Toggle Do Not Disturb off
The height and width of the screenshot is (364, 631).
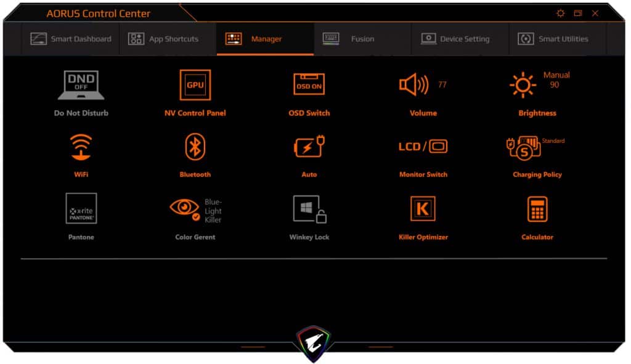(x=81, y=84)
